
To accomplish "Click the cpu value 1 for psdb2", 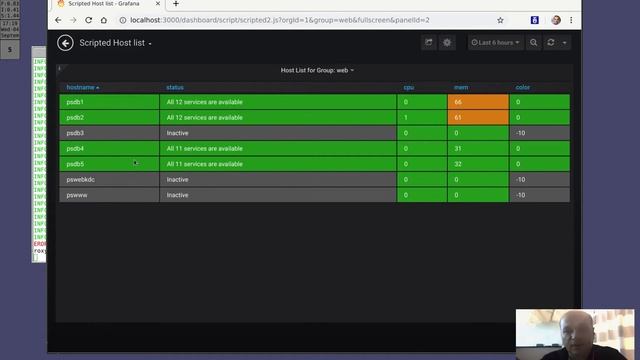I will [x=422, y=118].
